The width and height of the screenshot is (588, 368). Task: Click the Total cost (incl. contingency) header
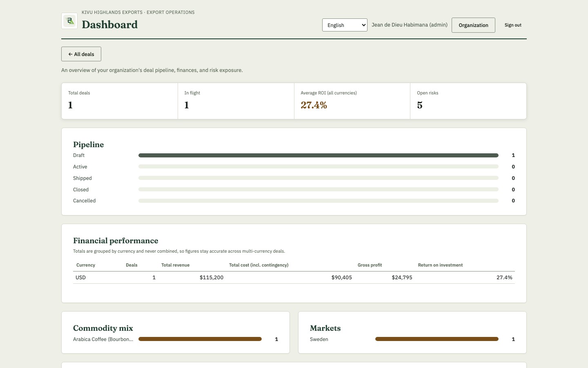[259, 265]
